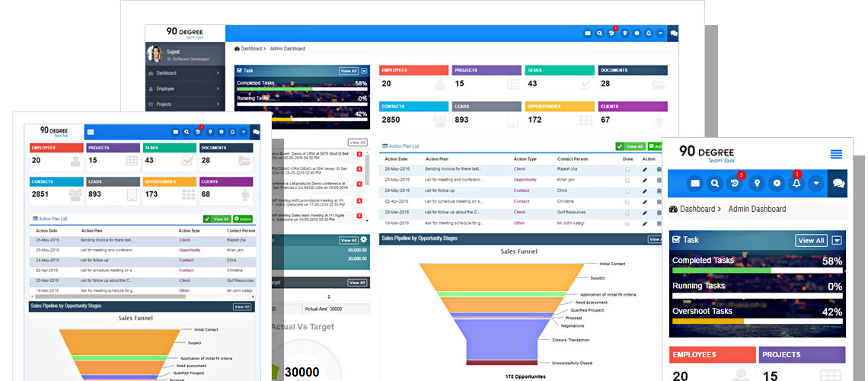Click the Sujeet profile photo in the sidebar

pyautogui.click(x=155, y=53)
